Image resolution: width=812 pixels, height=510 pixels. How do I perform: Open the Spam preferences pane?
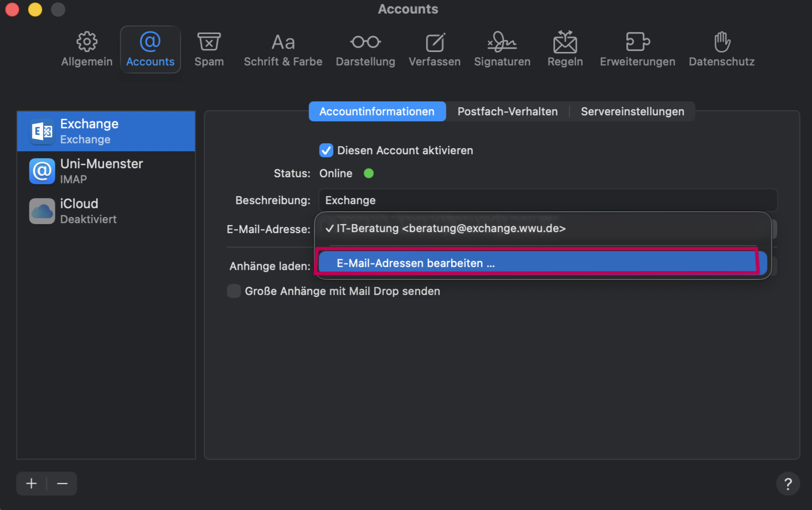(209, 49)
